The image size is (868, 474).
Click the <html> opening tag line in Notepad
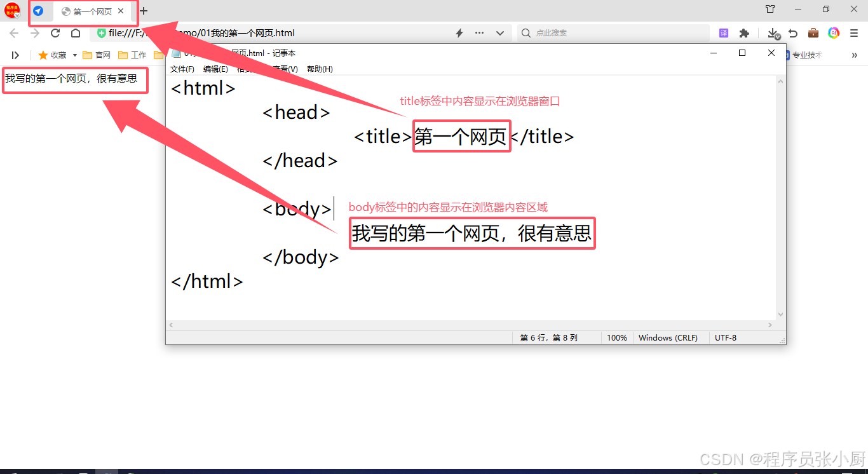pyautogui.click(x=203, y=88)
